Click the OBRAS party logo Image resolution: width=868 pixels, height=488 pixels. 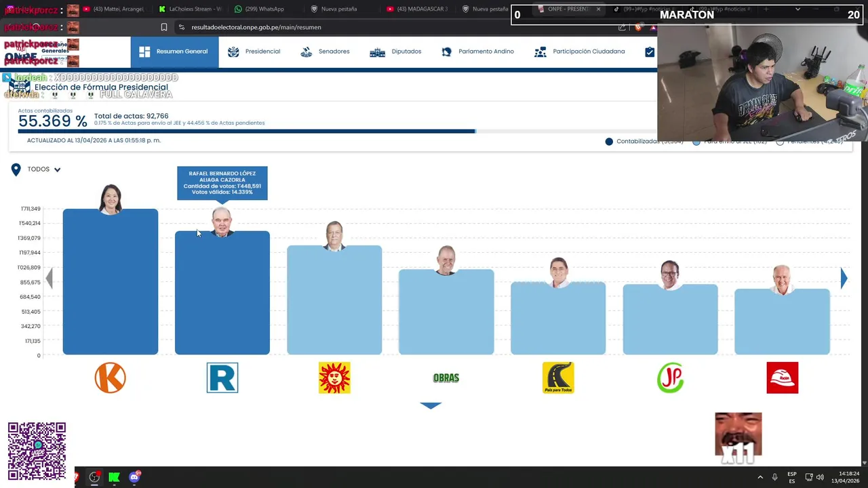(x=446, y=378)
